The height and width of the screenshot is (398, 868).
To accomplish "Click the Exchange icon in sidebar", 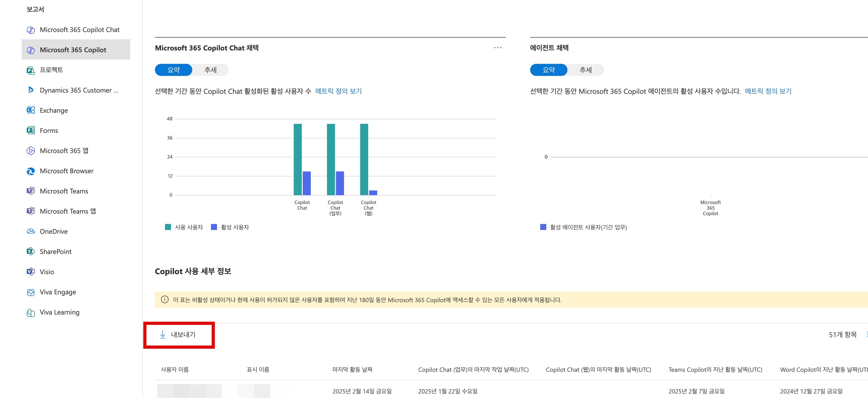I will coord(31,110).
